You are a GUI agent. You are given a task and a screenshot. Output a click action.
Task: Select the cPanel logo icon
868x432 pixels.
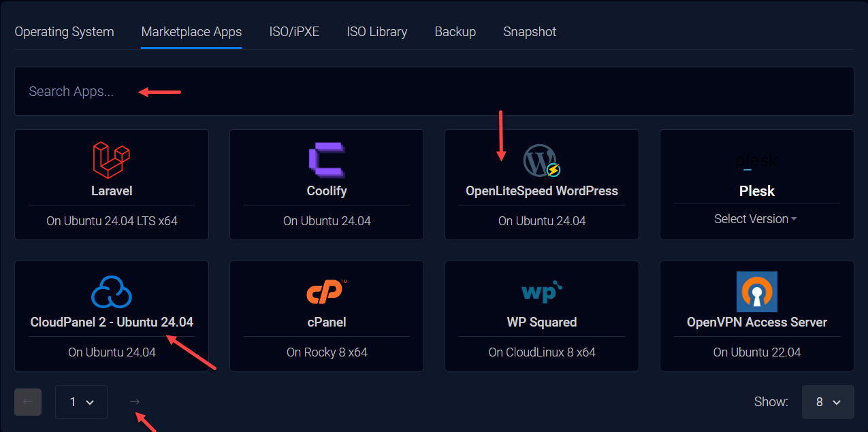(326, 292)
